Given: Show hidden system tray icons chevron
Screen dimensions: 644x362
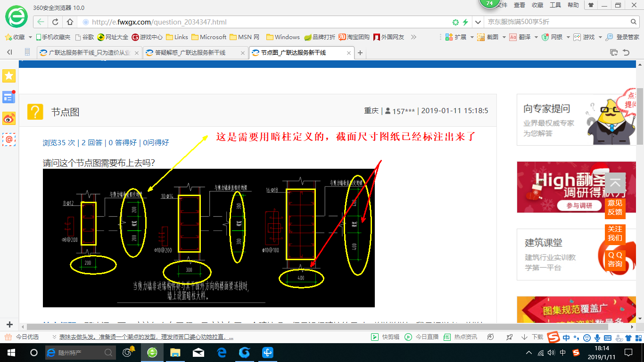Looking at the screenshot, I should pos(528,353).
